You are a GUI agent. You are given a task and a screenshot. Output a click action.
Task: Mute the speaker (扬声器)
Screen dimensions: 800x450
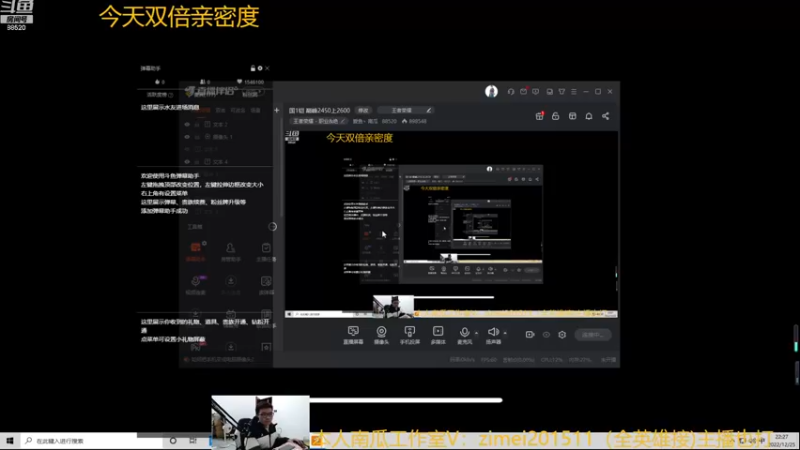tap(493, 335)
